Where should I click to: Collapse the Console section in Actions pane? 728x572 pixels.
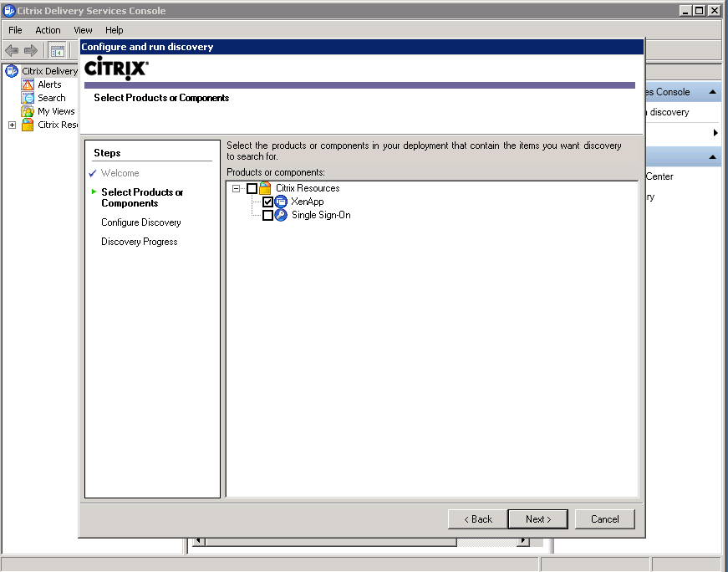click(x=713, y=92)
